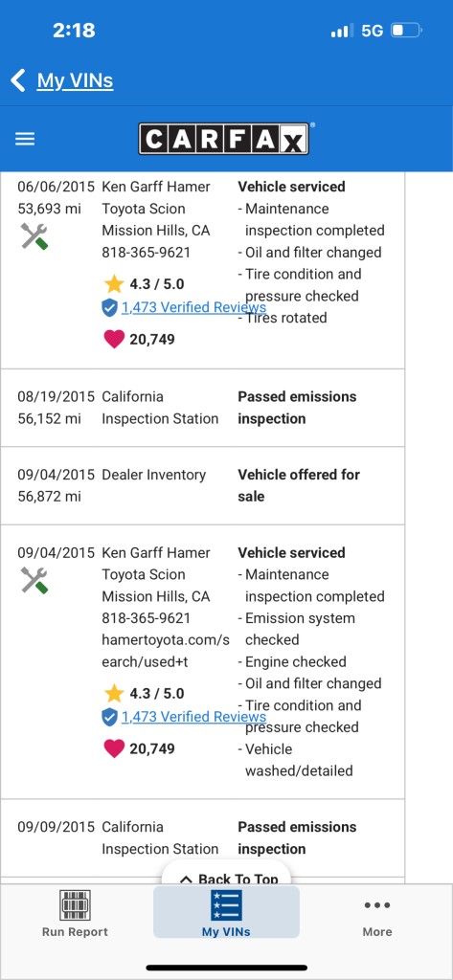Tap the verified shield icon for 09/04/2015 service
The width and height of the screenshot is (453, 980).
[109, 717]
